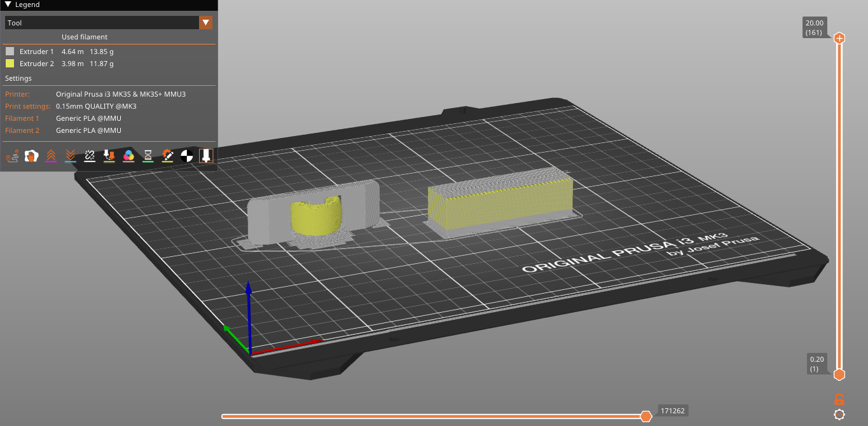Toggle Center of gravity icon
868x426 pixels.
186,156
